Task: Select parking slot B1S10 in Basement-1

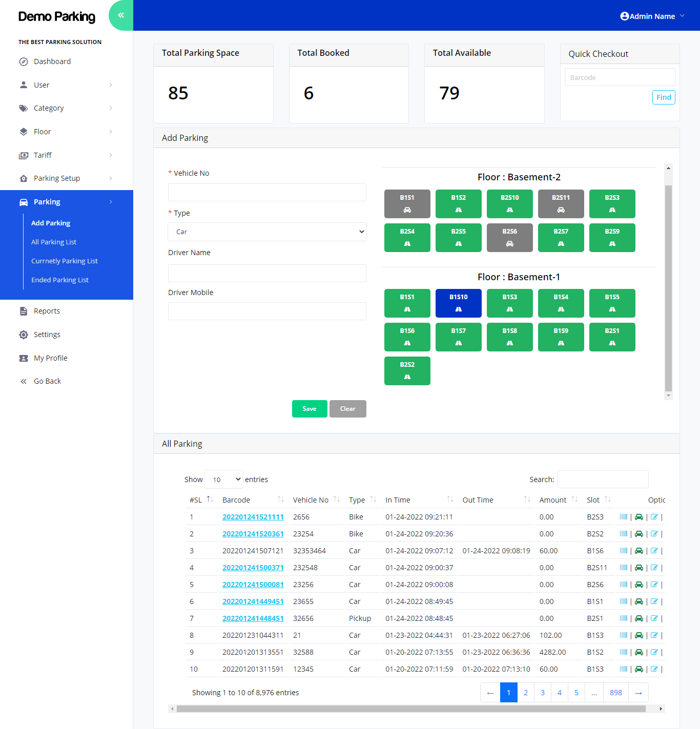Action: pyautogui.click(x=458, y=303)
